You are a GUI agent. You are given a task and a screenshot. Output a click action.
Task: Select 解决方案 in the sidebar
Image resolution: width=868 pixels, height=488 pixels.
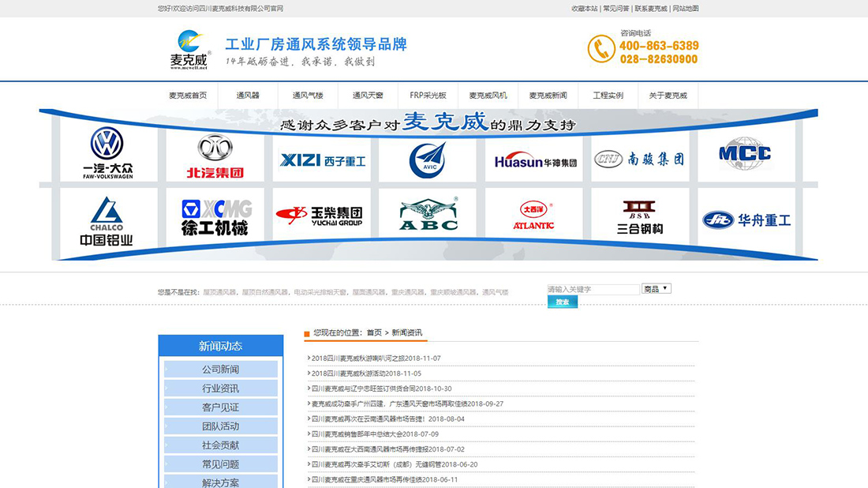point(220,482)
